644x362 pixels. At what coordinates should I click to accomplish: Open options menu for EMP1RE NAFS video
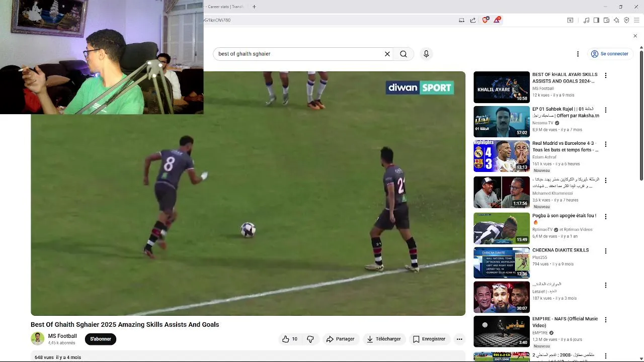coord(606,320)
